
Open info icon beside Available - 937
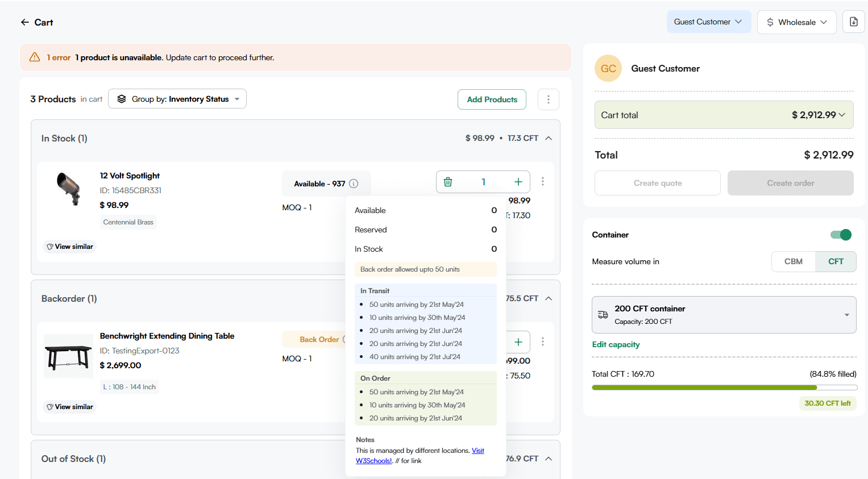(x=354, y=184)
